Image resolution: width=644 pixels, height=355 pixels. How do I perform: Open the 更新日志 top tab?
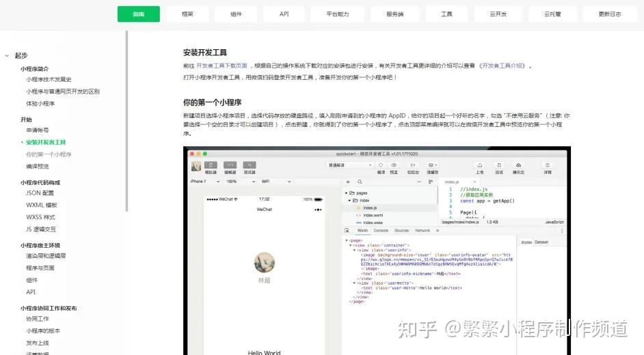tap(610, 14)
